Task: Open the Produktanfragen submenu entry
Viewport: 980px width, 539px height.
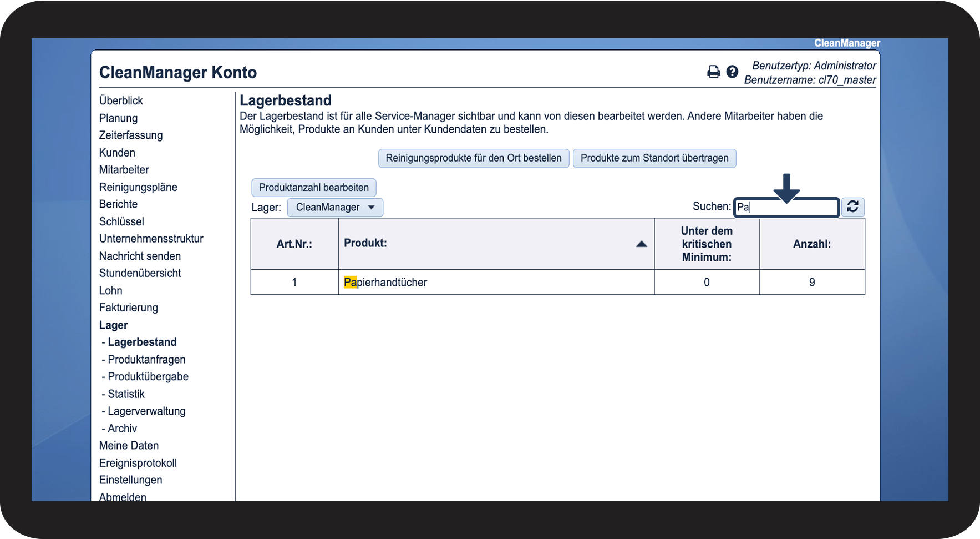Action: pos(146,360)
